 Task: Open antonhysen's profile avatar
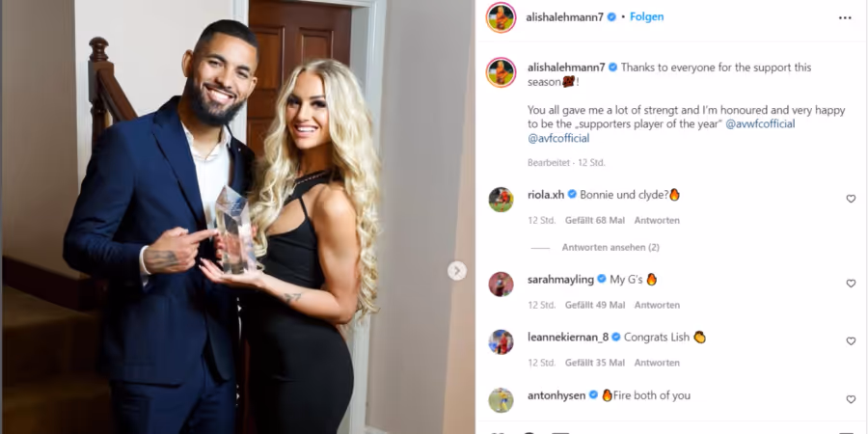(501, 399)
